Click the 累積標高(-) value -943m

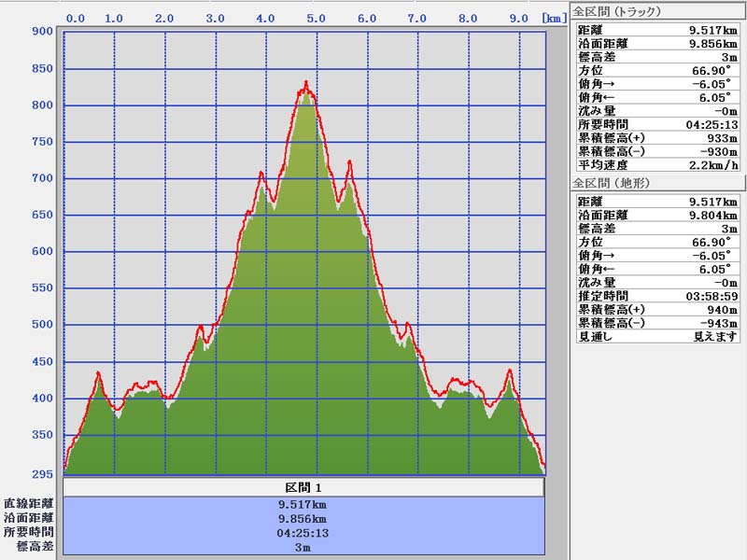716,323
